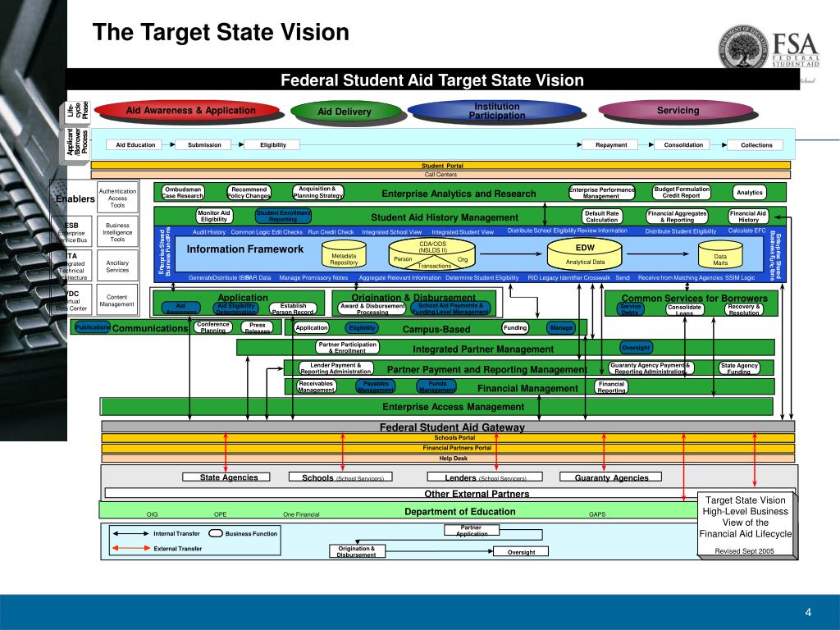The height and width of the screenshot is (630, 840).
Task: Select the Budget Formulation Credit Report function
Action: tap(682, 192)
